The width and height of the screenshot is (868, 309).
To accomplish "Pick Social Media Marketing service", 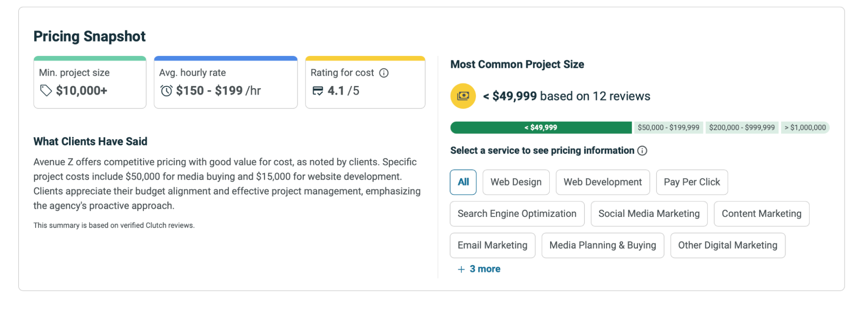I will pos(649,214).
